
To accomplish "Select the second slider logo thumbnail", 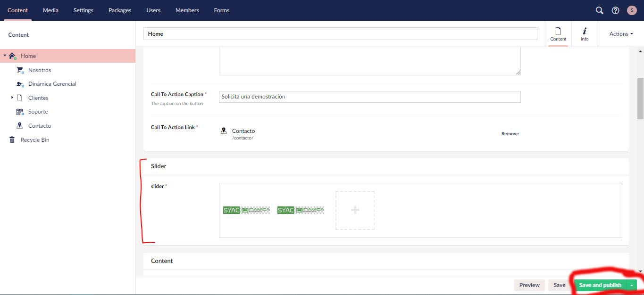I will tap(301, 210).
